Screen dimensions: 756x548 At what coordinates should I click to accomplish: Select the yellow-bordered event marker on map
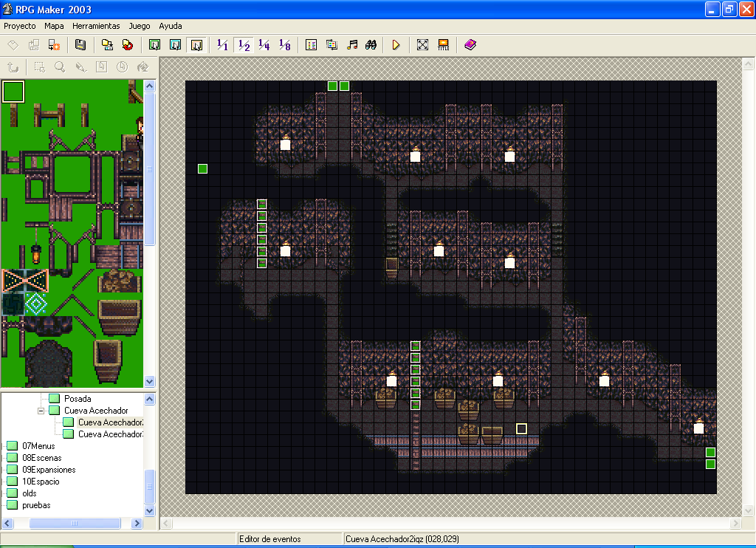pos(521,429)
